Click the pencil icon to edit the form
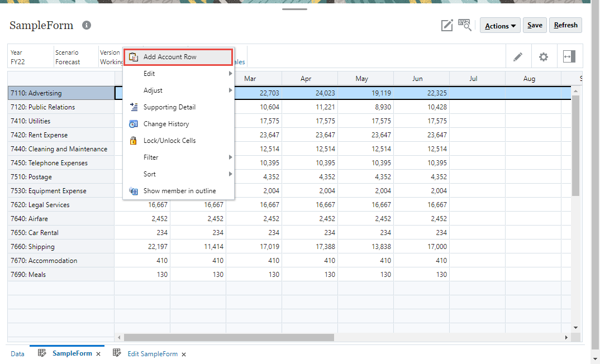This screenshot has width=600, height=364. pos(518,56)
